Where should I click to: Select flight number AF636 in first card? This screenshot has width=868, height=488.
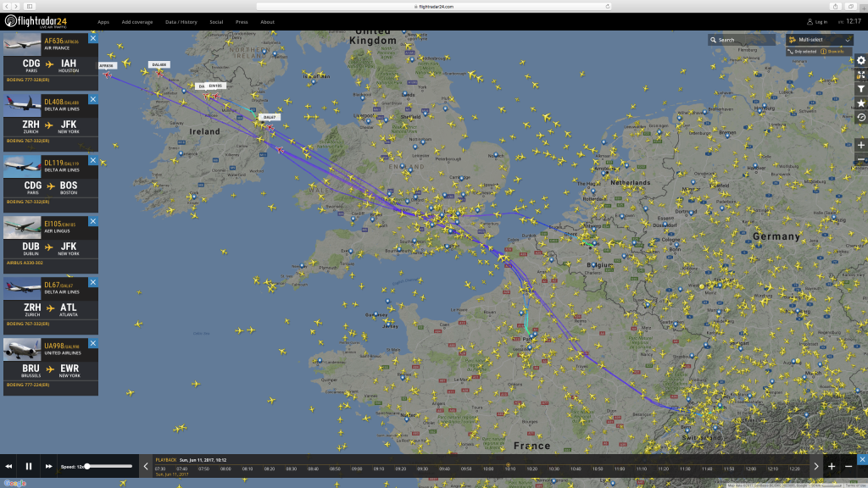pyautogui.click(x=53, y=41)
